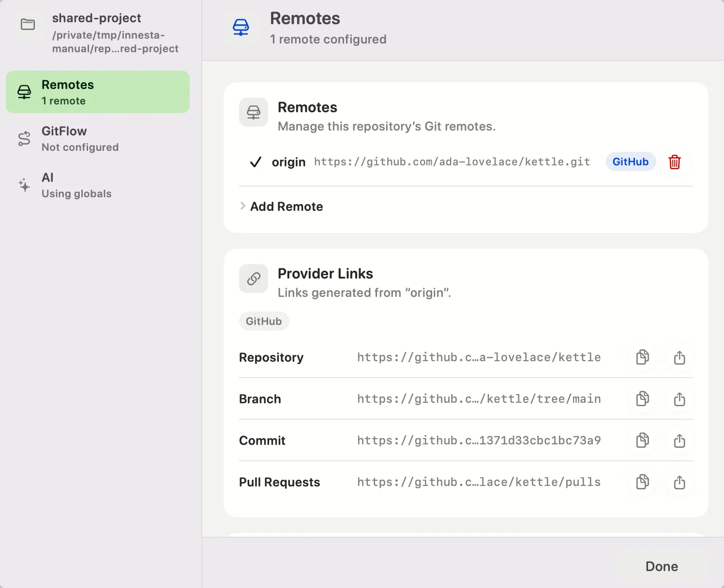Copy the Branch link
The image size is (724, 588).
pos(643,399)
